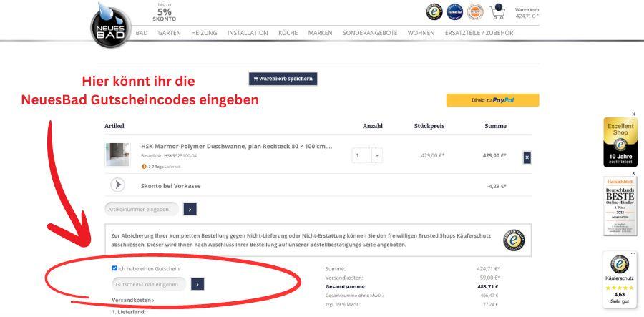Click the Trusted Shops seal in header
This screenshot has height=317, width=644.
434,11
